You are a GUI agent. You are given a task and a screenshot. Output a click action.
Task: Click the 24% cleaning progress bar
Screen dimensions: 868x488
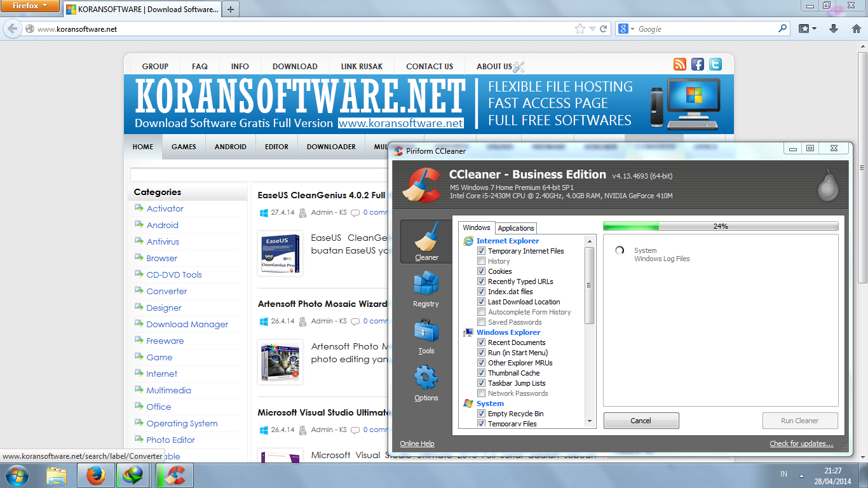721,226
